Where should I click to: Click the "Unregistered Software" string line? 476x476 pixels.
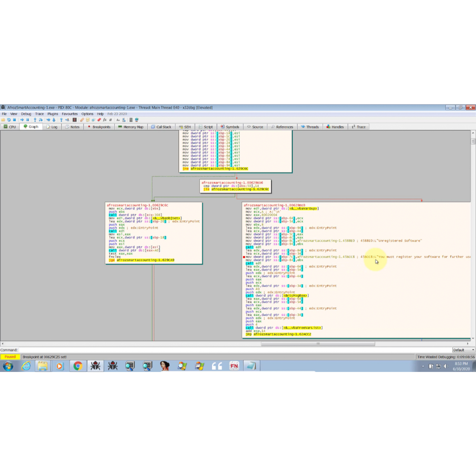[334, 241]
